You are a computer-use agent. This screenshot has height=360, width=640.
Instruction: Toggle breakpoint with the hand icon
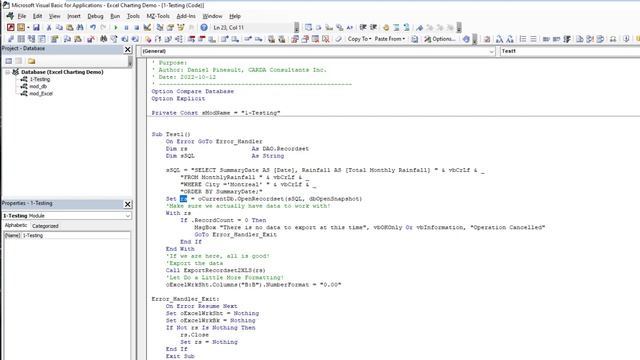point(386,27)
